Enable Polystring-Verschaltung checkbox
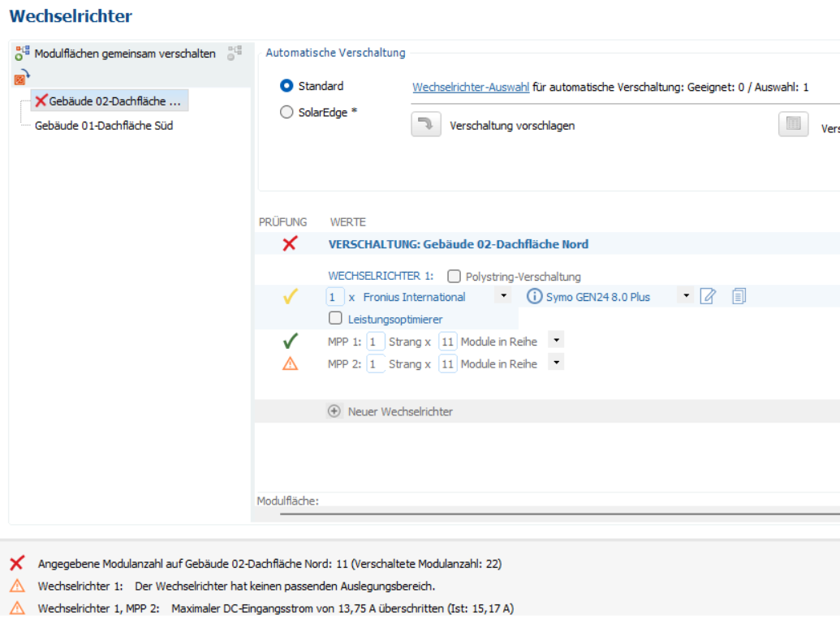The image size is (840, 619). (454, 277)
